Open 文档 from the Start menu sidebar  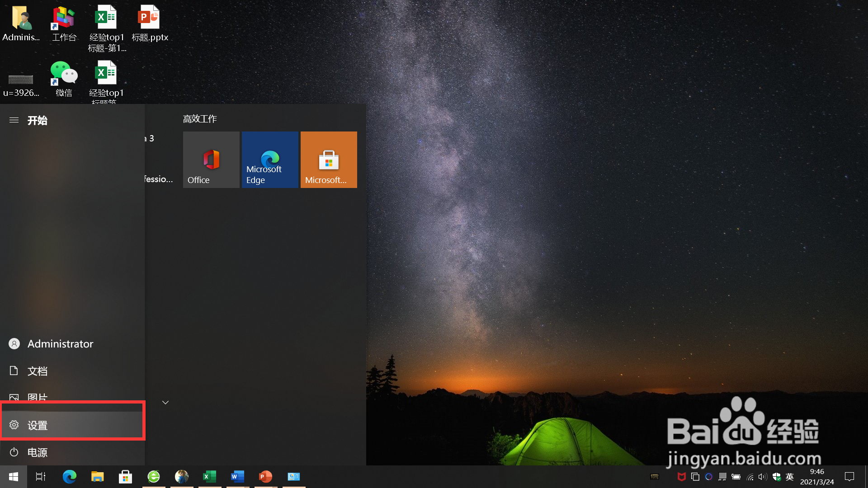point(38,371)
